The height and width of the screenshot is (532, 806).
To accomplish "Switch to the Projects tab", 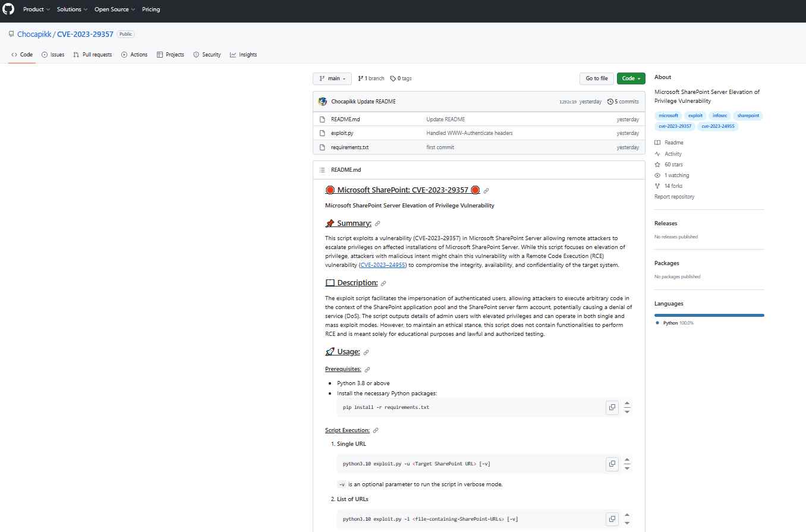I will (171, 55).
